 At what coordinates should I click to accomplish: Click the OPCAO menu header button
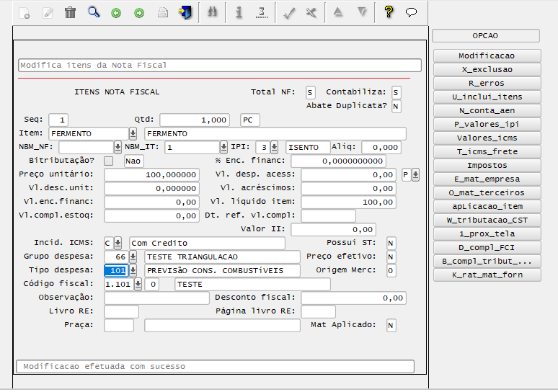(486, 36)
